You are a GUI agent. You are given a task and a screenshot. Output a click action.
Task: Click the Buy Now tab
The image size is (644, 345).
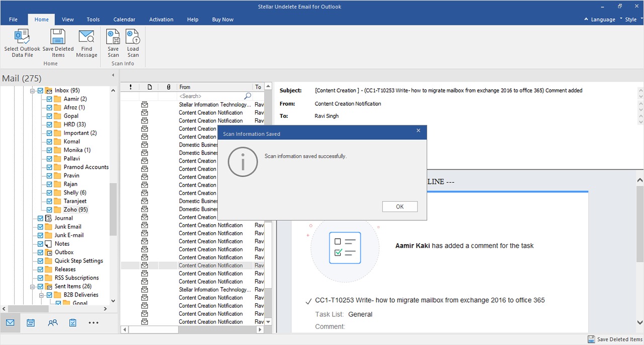pyautogui.click(x=223, y=20)
